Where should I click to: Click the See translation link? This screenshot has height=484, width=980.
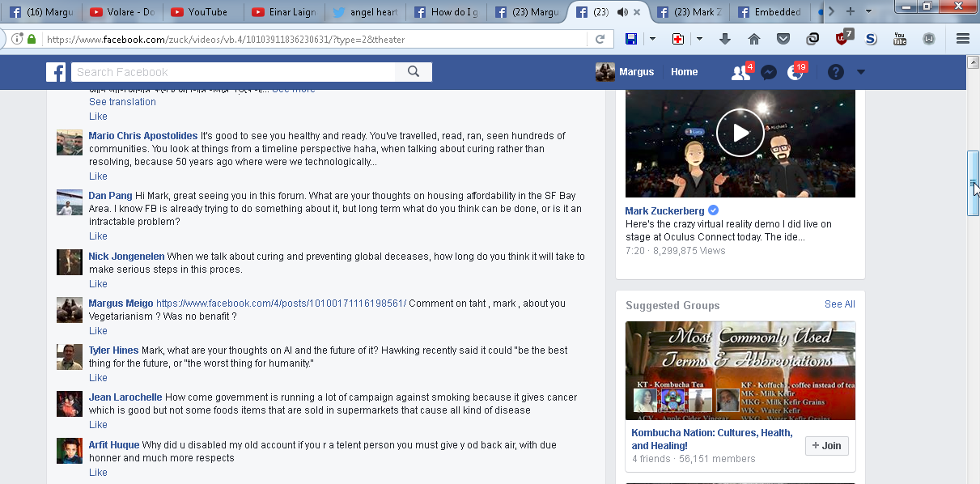pos(122,102)
